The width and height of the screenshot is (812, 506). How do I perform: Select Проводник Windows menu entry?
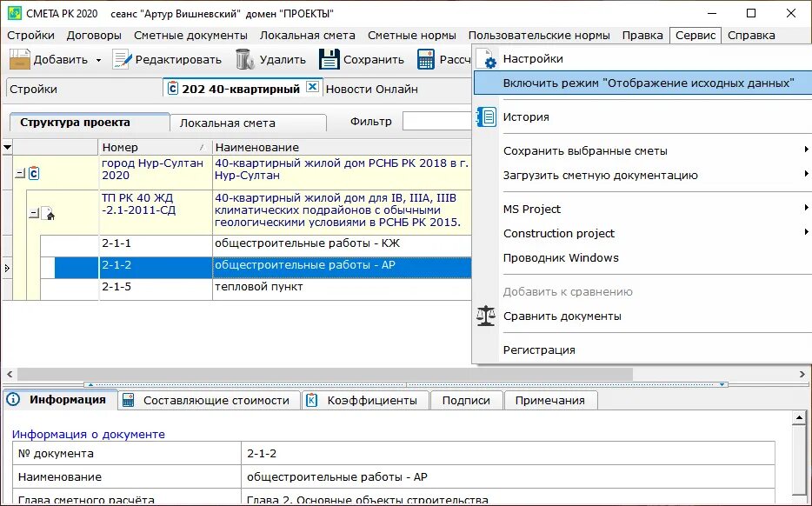point(561,257)
